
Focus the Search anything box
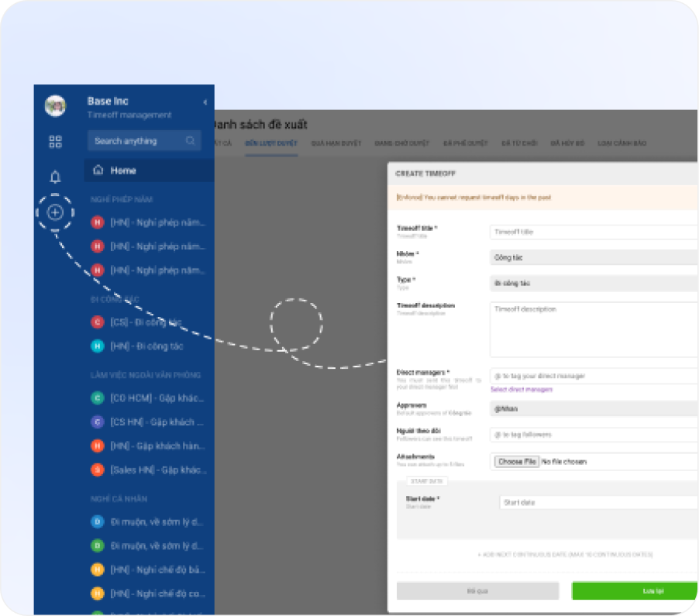click(144, 141)
